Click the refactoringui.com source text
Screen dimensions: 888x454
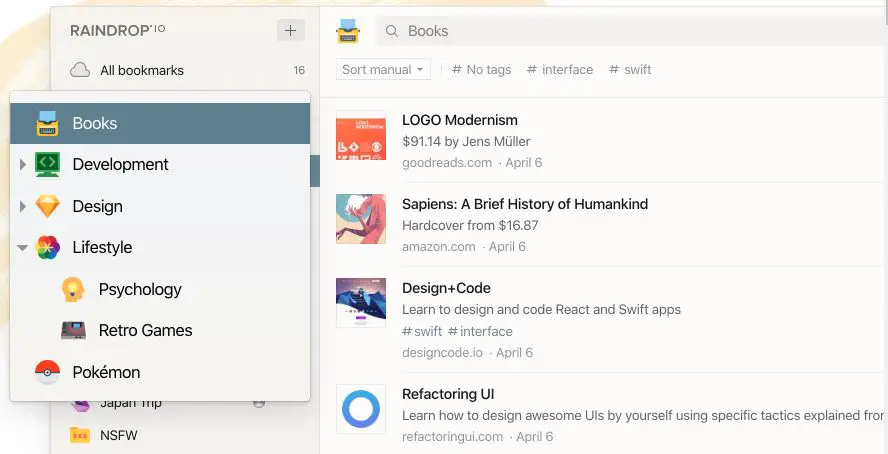(x=452, y=437)
